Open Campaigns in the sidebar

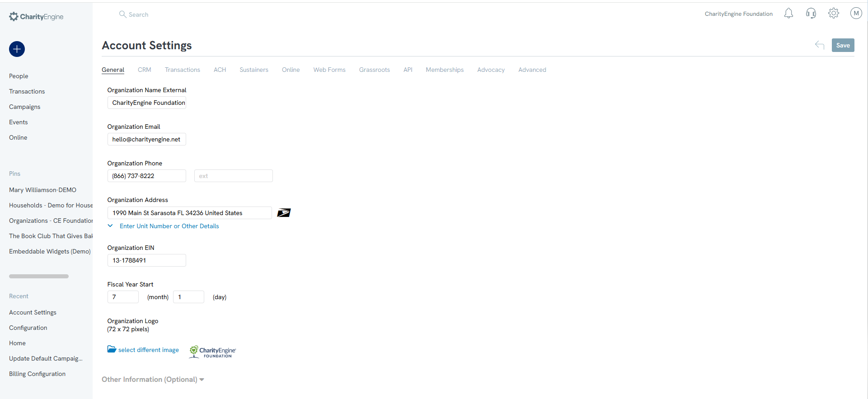25,107
